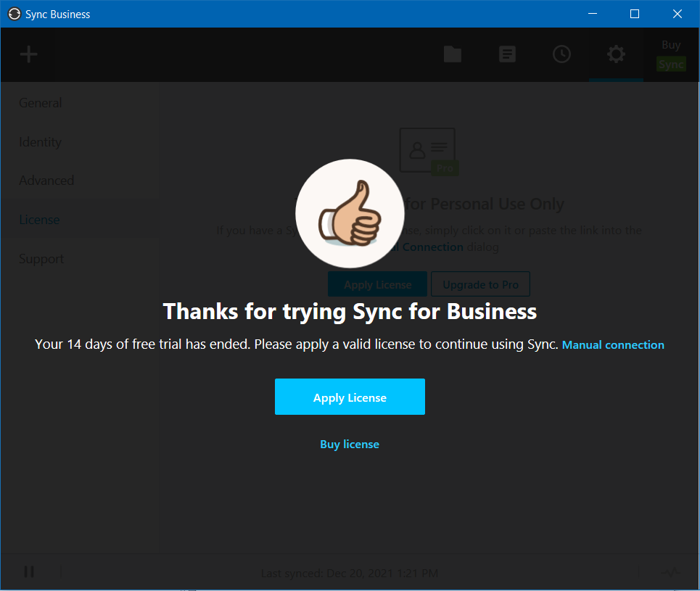Image resolution: width=700 pixels, height=591 pixels.
Task: Open the Buy license link
Action: 350,444
